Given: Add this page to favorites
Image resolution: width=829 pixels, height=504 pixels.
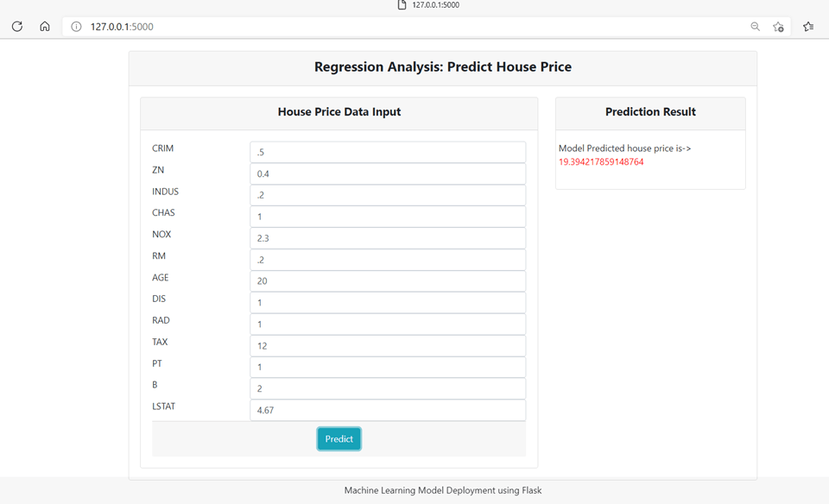Looking at the screenshot, I should click(x=778, y=27).
